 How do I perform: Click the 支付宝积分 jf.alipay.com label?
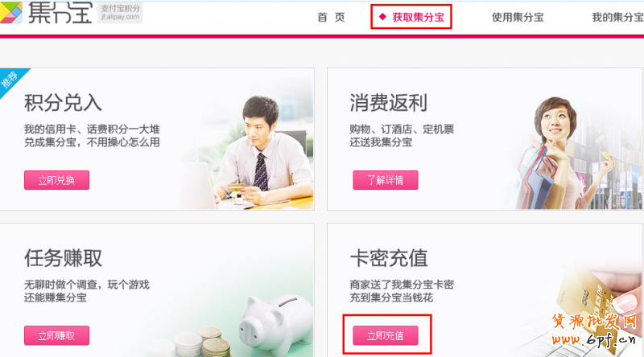coord(120,12)
